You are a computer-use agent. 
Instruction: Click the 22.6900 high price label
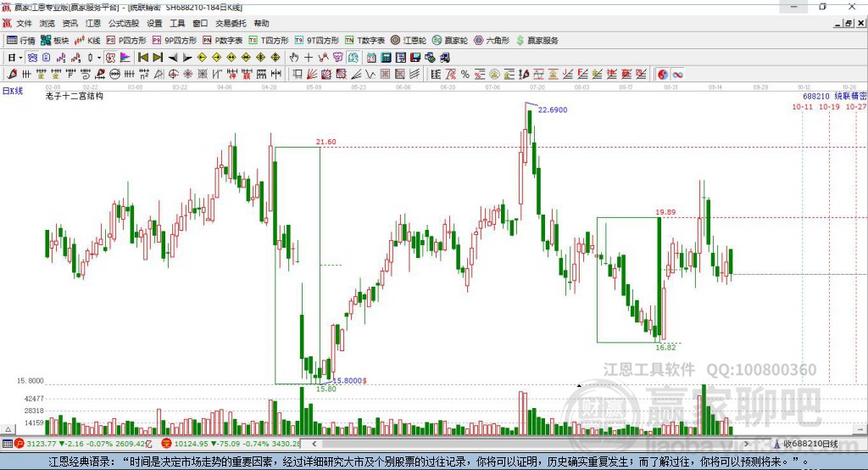click(553, 109)
